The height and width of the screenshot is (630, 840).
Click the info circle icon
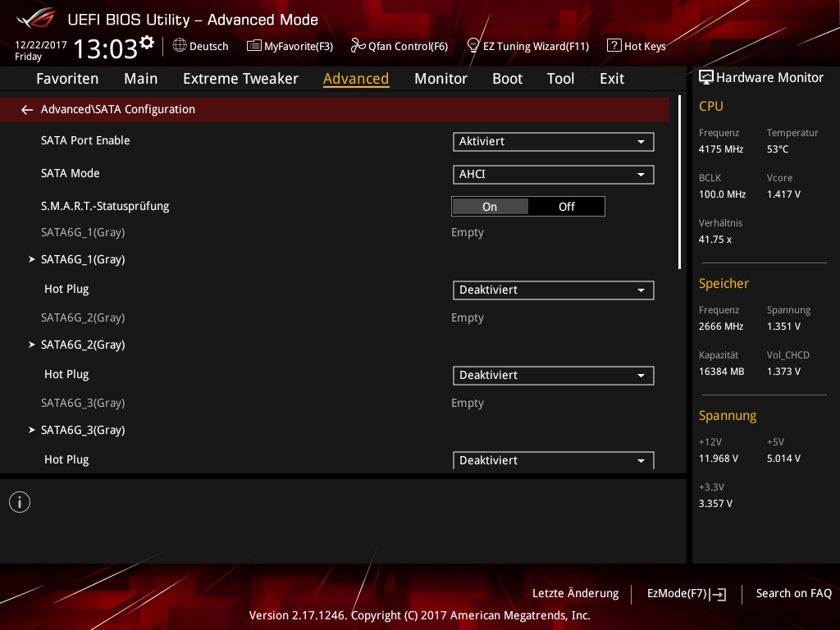20,503
